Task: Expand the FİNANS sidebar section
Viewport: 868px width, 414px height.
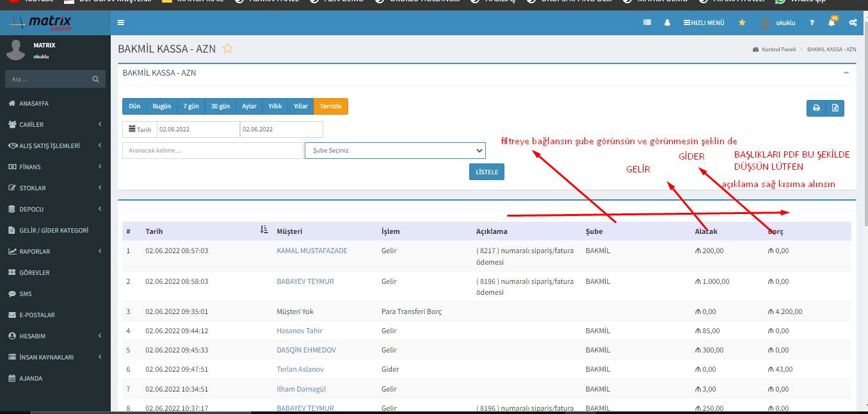Action: tap(55, 167)
